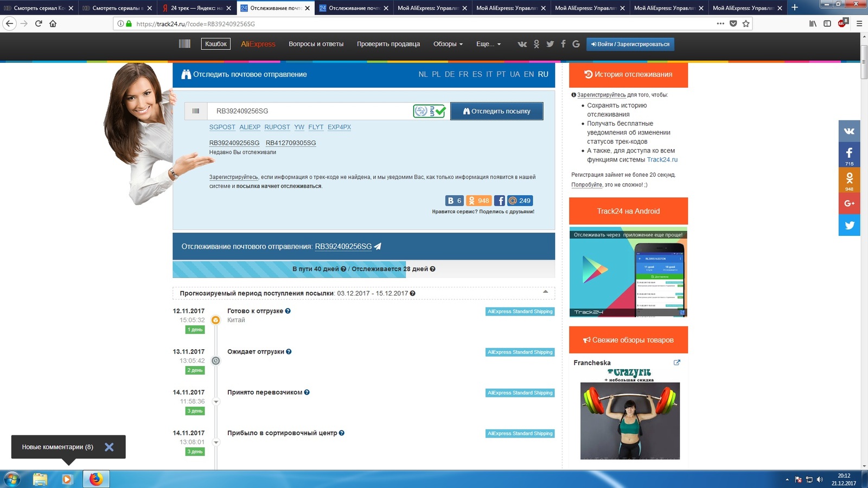868x488 pixels.
Task: Open Google icon in top navigation bar
Action: tap(576, 44)
